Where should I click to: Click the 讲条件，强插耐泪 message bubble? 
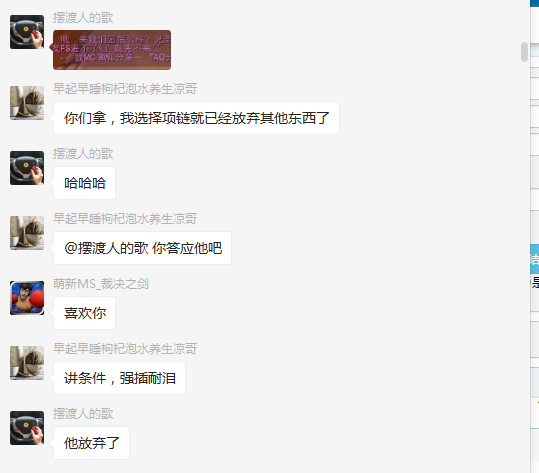click(119, 378)
